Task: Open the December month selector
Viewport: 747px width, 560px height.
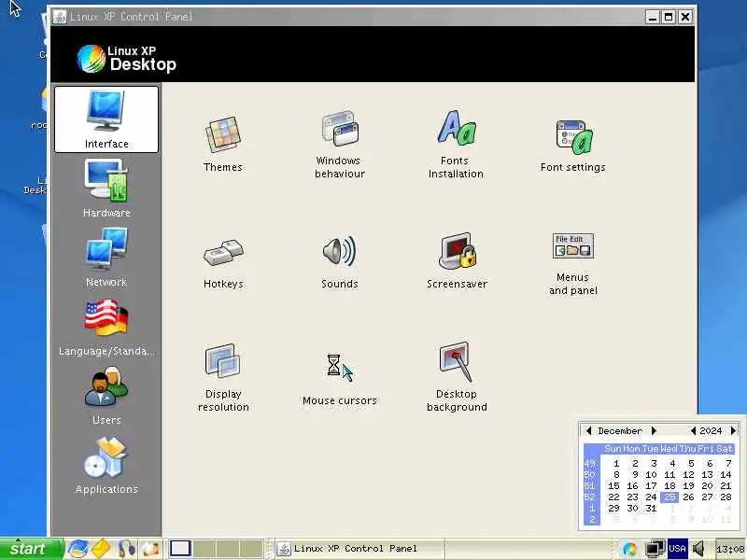Action: point(620,430)
